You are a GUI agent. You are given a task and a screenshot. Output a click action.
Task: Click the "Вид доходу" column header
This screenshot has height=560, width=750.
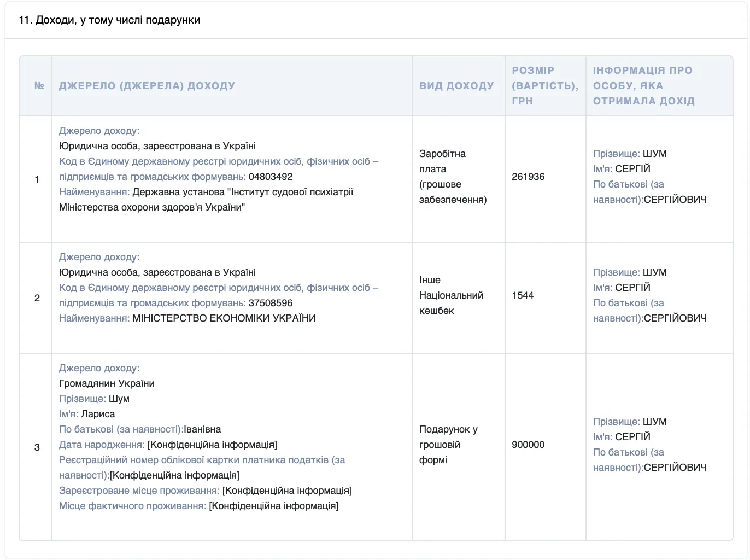(456, 86)
